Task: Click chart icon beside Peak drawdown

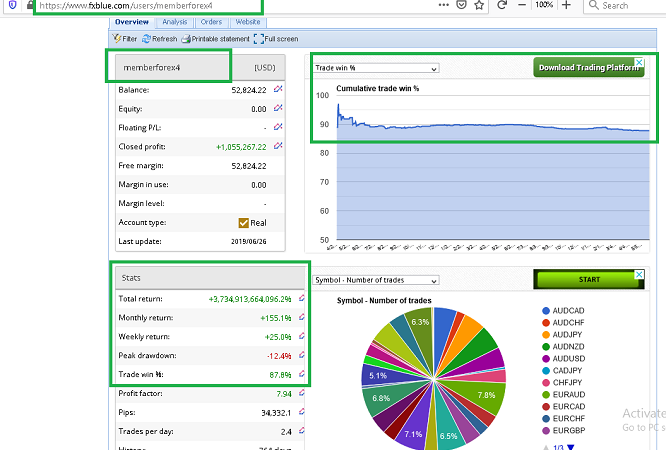Action: 301,355
